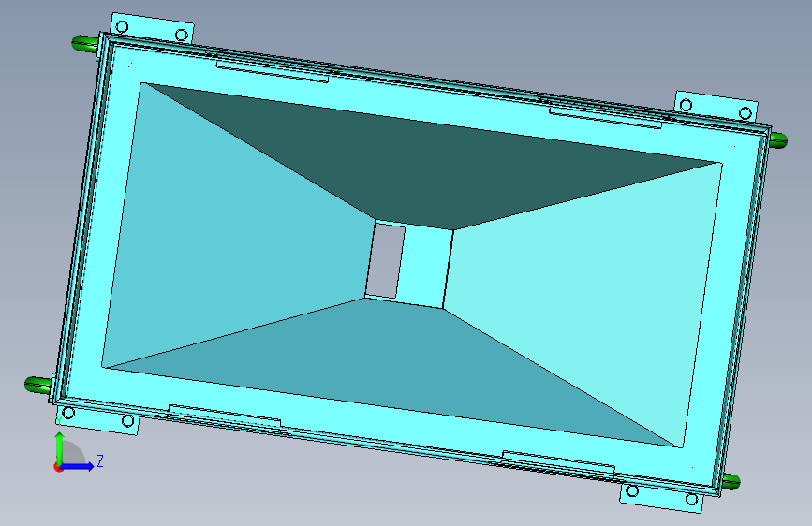Click the right slot on the bottom flange
The image size is (812, 526).
point(558,462)
